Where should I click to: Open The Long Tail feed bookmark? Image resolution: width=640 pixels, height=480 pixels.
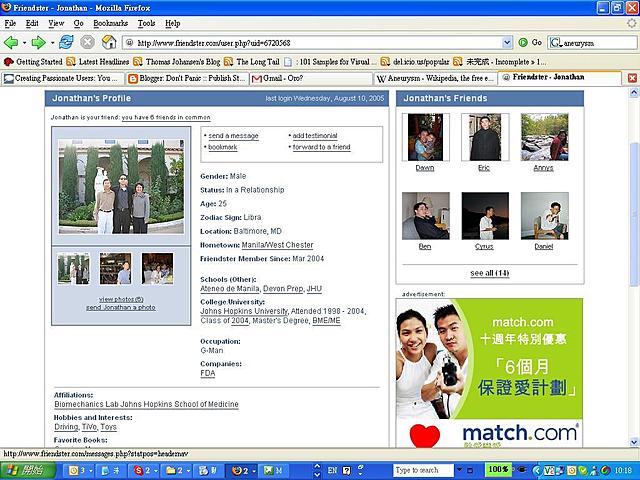[252, 62]
